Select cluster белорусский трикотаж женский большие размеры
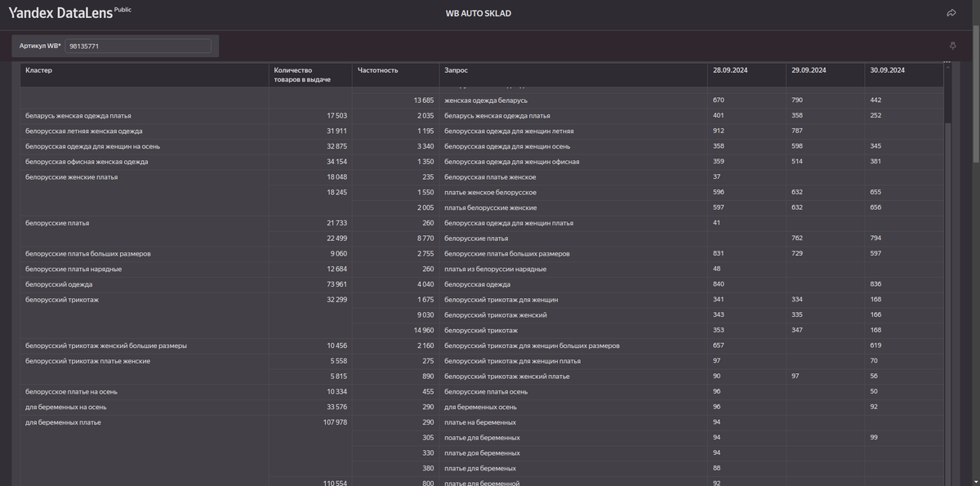This screenshot has width=980, height=486. [x=106, y=346]
